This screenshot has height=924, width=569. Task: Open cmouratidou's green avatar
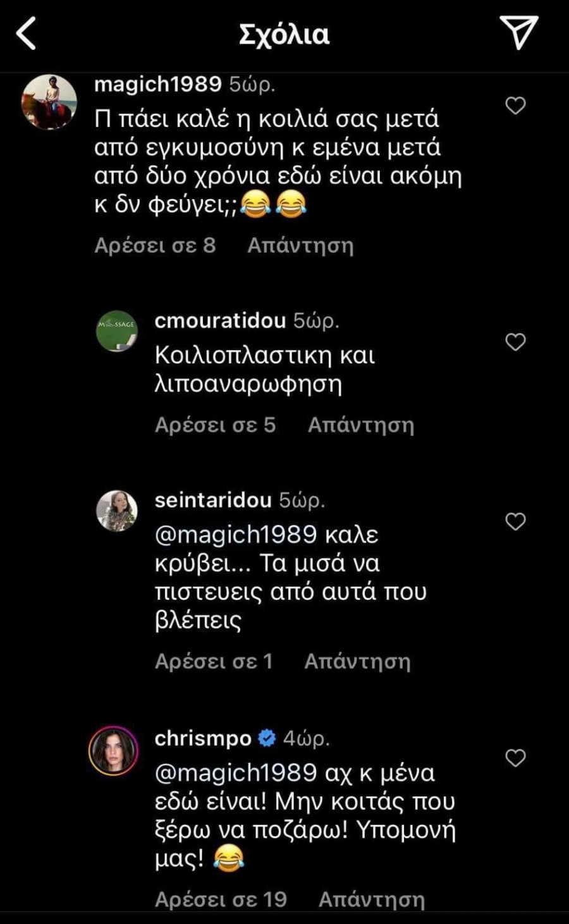pos(116,331)
